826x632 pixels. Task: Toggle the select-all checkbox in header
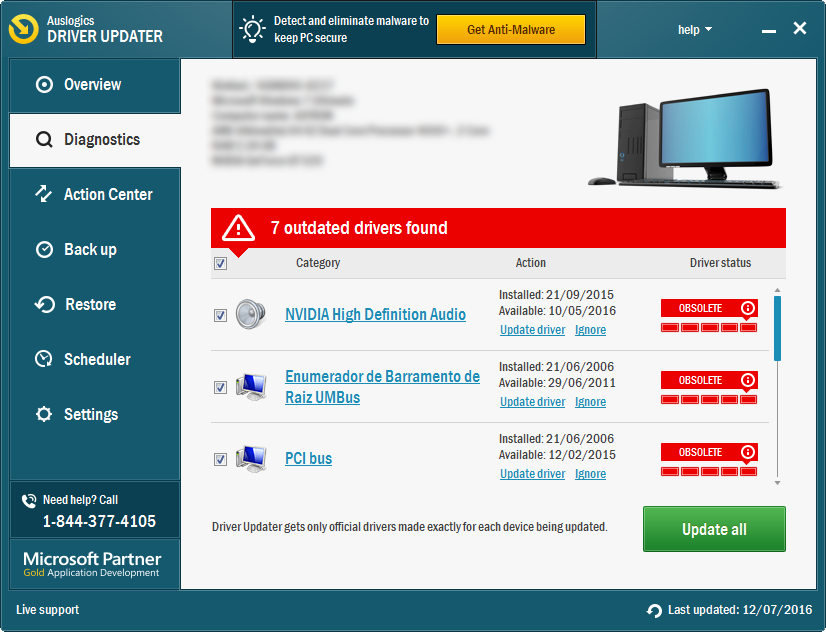221,263
